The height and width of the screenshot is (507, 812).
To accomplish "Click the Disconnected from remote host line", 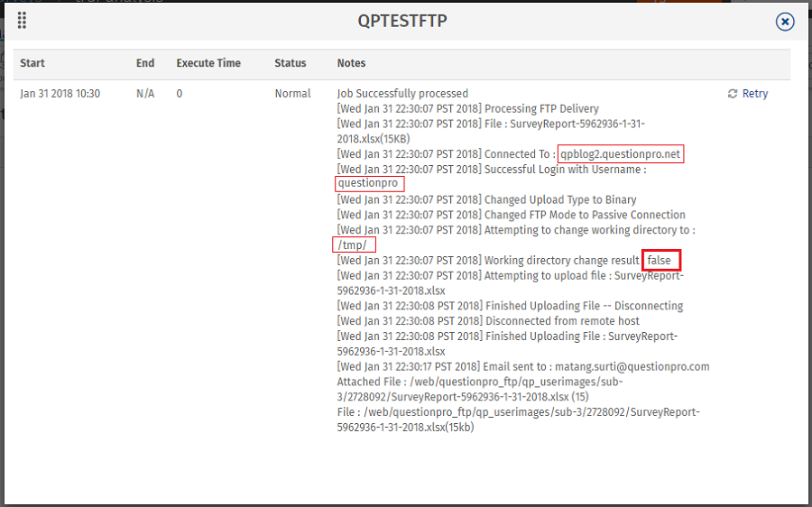I will click(x=562, y=321).
